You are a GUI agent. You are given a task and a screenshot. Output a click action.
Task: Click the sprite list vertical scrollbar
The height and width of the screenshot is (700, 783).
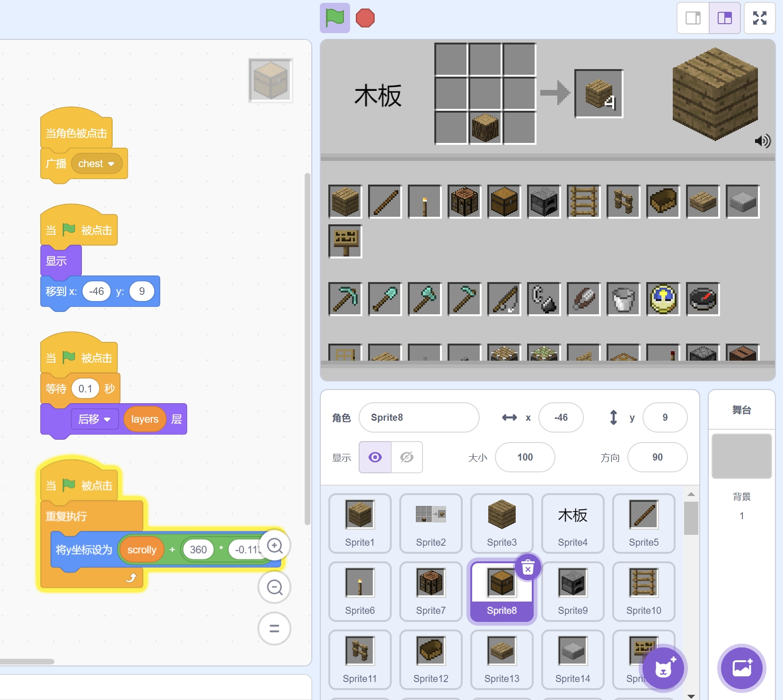[691, 518]
